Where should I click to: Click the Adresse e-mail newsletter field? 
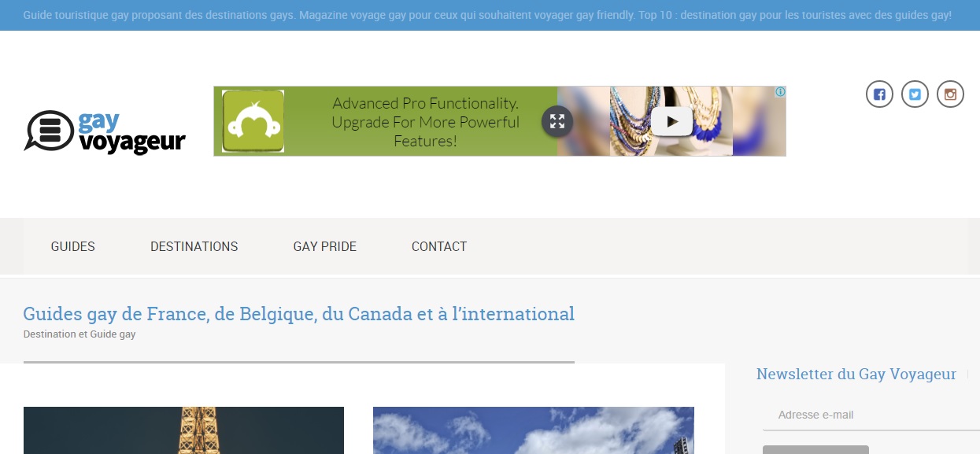[x=871, y=415]
